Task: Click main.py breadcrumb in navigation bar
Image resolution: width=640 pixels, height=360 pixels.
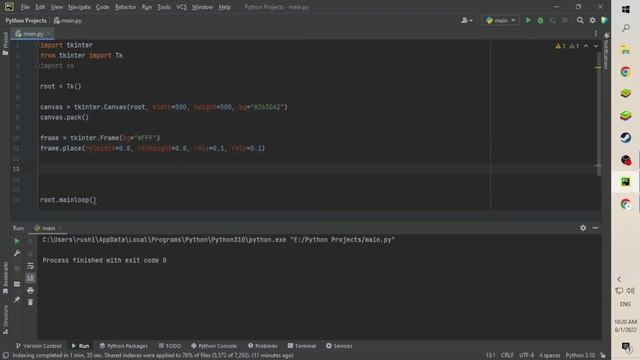Action: coord(68,20)
